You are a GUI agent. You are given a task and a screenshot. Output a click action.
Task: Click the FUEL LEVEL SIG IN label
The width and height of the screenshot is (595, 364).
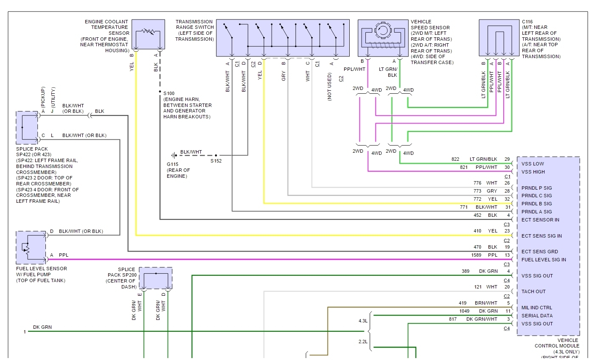[x=544, y=260]
